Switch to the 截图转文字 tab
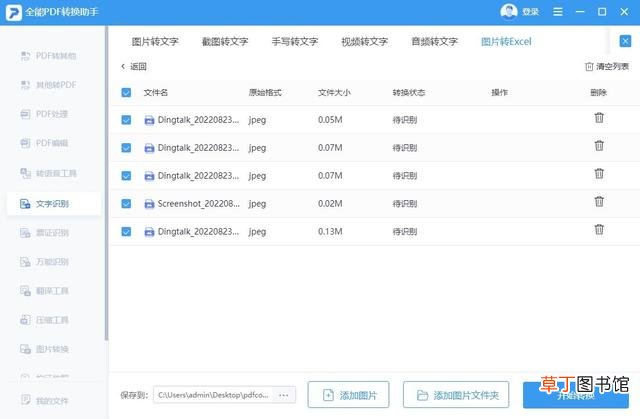The image size is (640, 419). 225,42
